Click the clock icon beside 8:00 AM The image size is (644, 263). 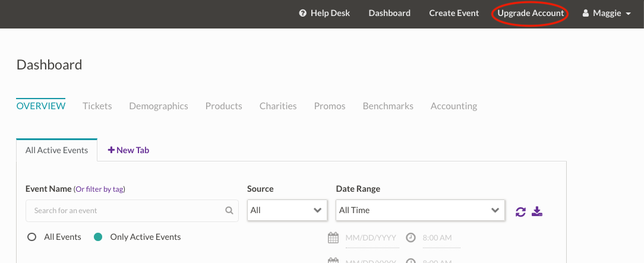411,237
